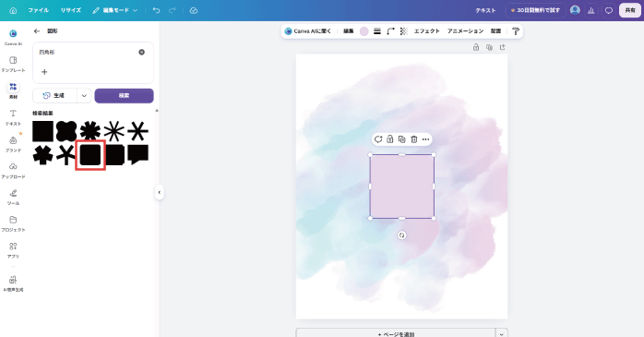This screenshot has height=337, width=644.
Task: Open the user profile avatar
Action: coord(575,10)
